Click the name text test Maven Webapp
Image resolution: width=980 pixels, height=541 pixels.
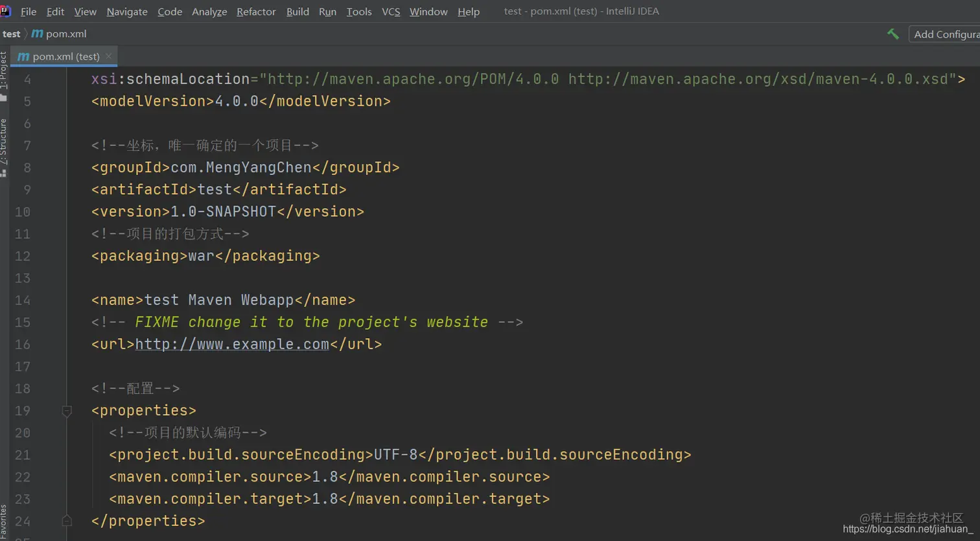point(219,300)
